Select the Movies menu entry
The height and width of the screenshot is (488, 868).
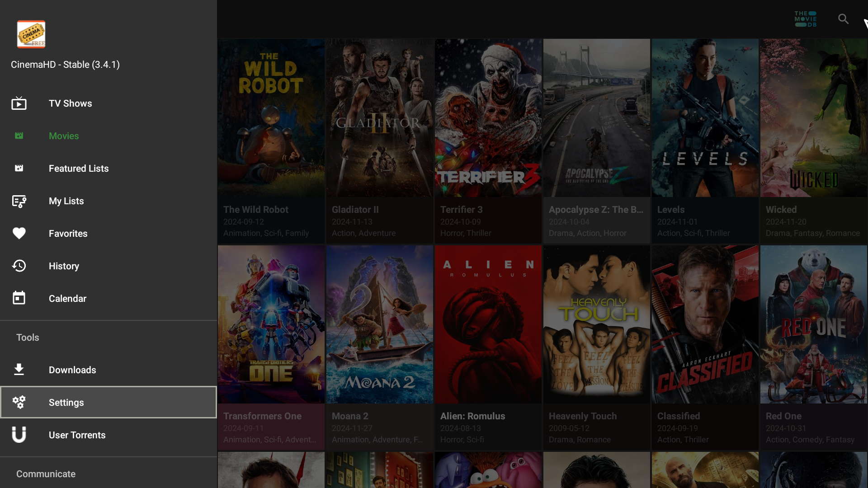click(x=108, y=136)
